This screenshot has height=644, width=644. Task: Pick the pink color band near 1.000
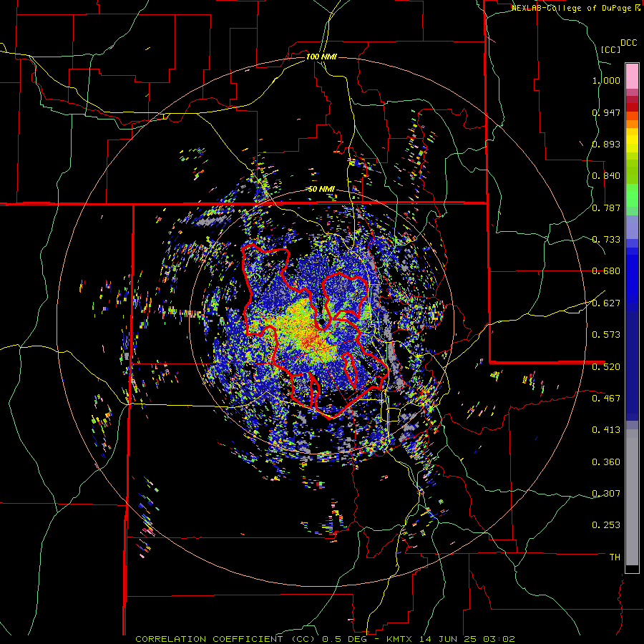coord(632,76)
